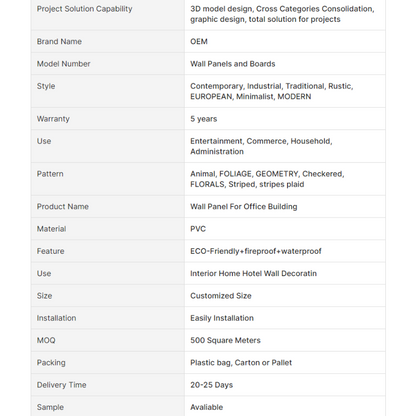The width and height of the screenshot is (416, 416).
Task: Select Wall Panel For Office Building text
Action: pyautogui.click(x=244, y=207)
